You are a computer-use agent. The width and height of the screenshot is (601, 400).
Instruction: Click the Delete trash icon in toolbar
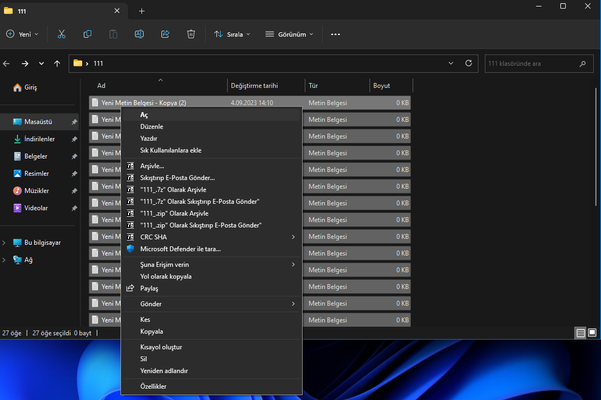coord(191,34)
